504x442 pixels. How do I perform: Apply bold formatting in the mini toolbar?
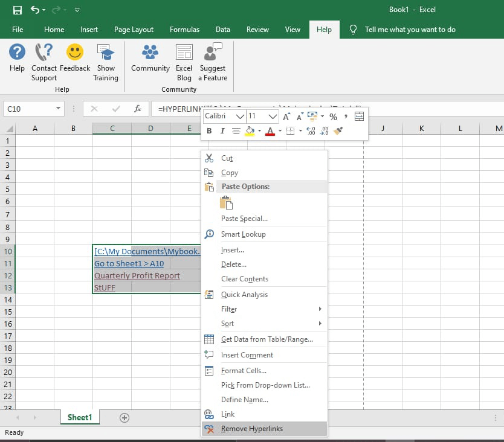click(209, 130)
